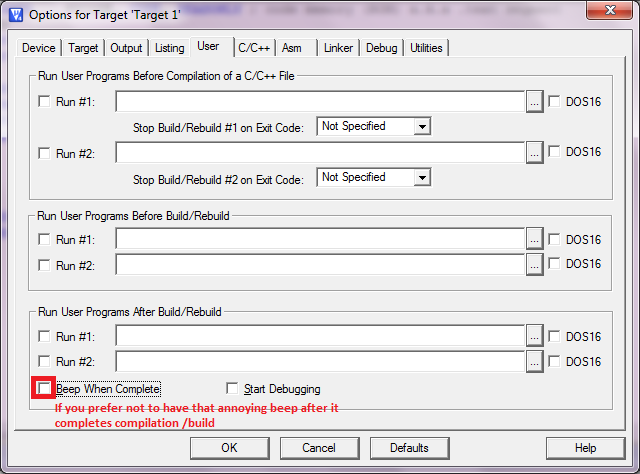
Task: Browse file for Before Compilation Run #1
Action: [535, 101]
